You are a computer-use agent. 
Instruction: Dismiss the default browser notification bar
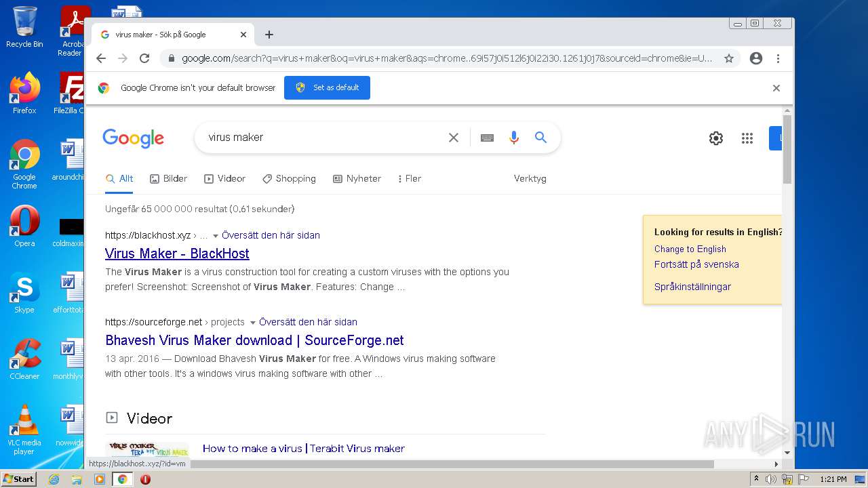776,88
